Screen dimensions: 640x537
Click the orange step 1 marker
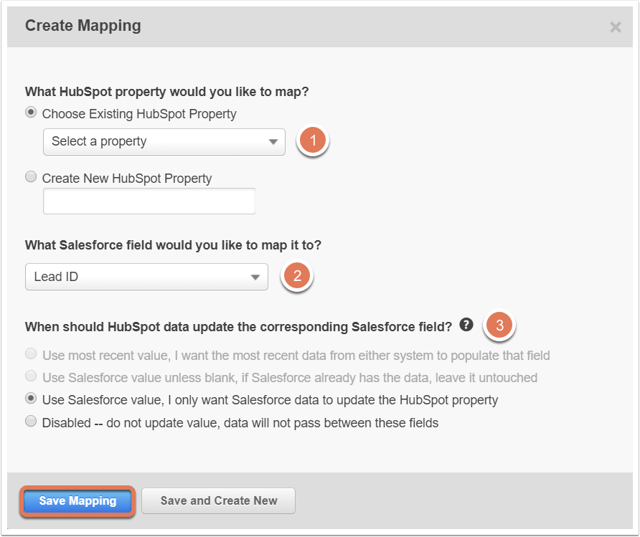pyautogui.click(x=313, y=140)
